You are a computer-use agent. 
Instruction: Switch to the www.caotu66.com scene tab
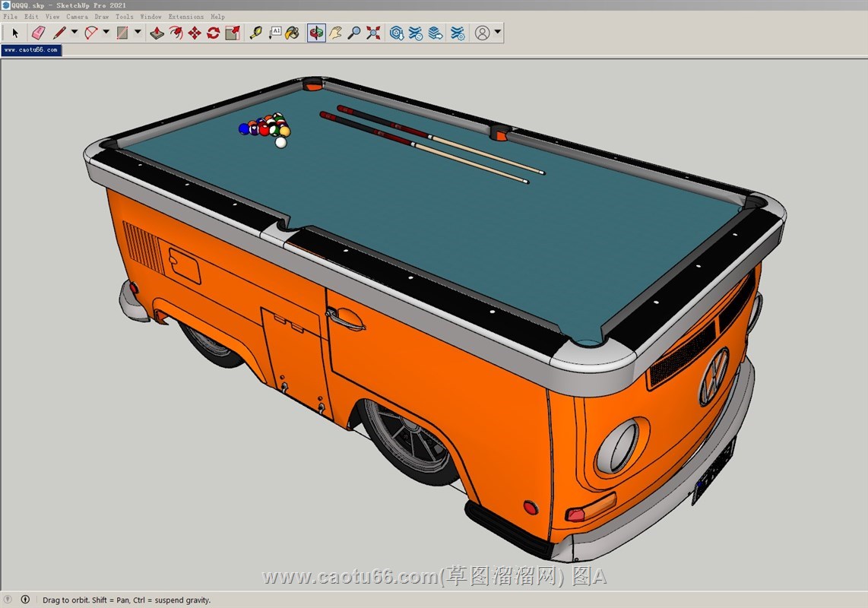[x=31, y=50]
